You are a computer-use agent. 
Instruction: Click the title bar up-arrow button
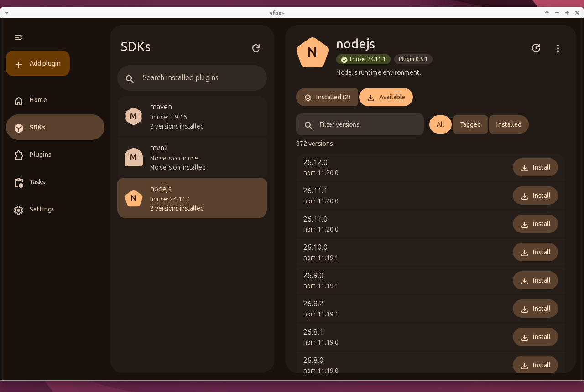point(547,13)
